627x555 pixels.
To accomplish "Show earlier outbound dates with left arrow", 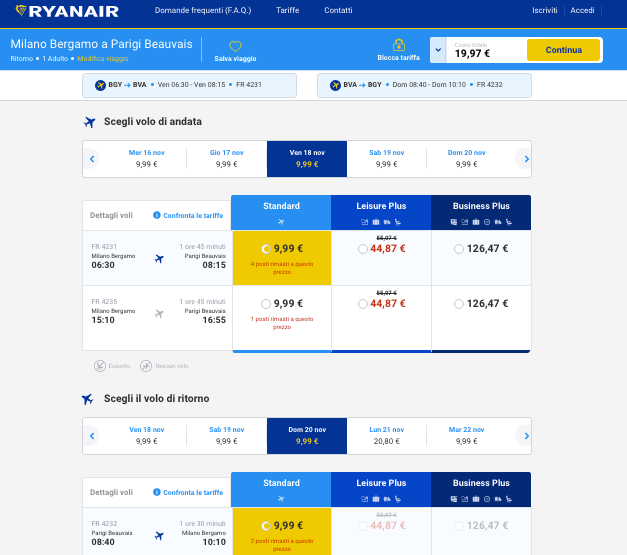I will coord(92,158).
